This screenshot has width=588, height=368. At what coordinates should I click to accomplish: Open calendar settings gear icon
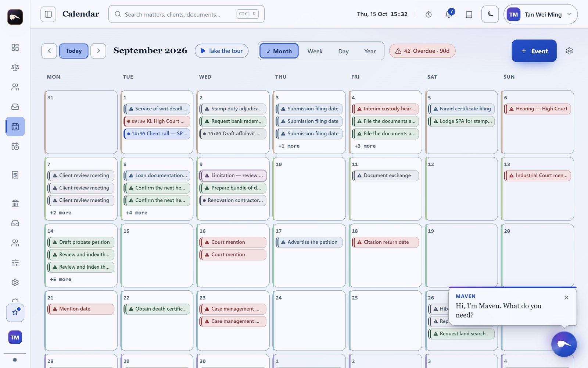[x=569, y=51]
